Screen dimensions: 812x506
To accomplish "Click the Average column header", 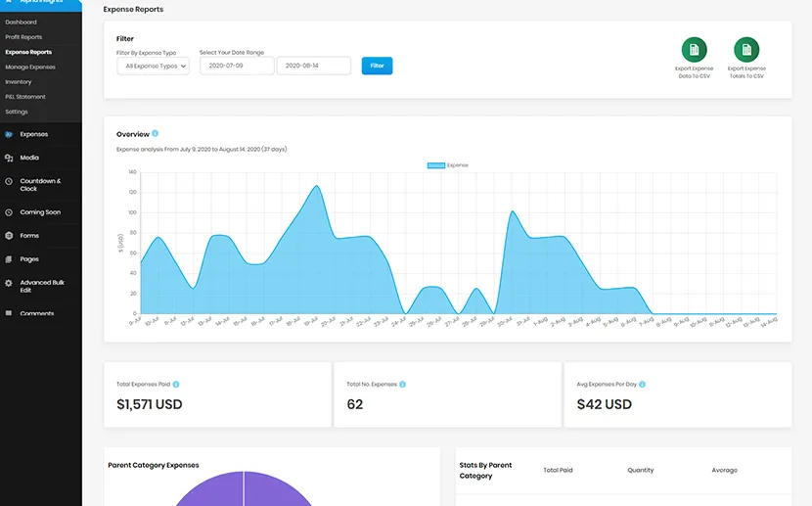I will (x=725, y=470).
